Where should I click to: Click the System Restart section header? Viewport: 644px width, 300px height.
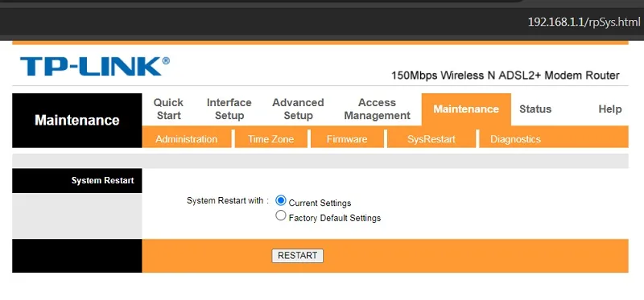point(103,181)
